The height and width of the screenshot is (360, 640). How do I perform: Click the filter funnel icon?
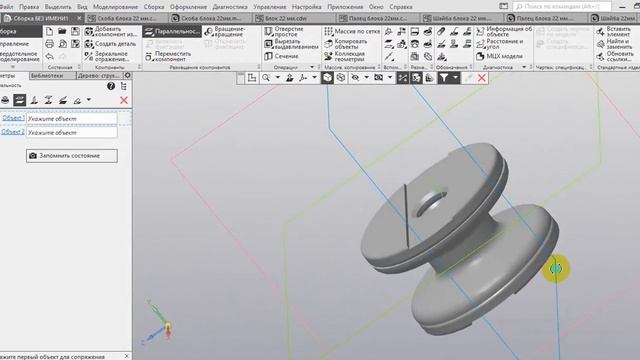(x=444, y=78)
